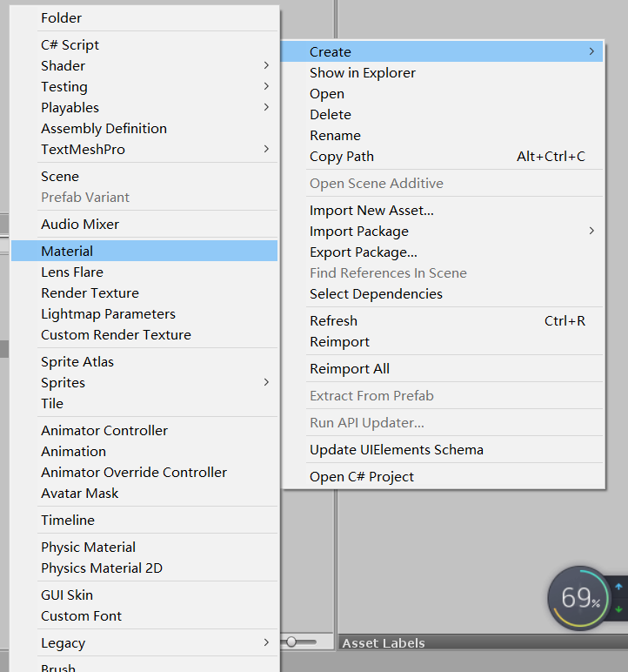Create a new Animation clip

[x=144, y=451]
